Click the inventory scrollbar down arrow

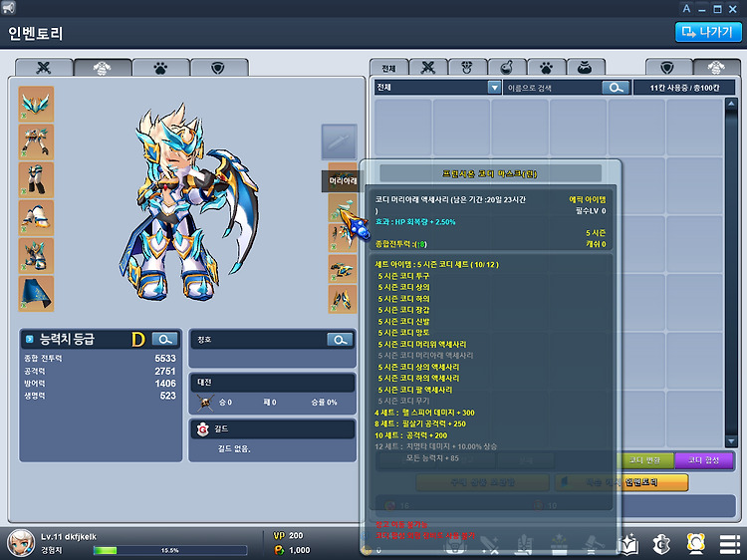click(731, 441)
